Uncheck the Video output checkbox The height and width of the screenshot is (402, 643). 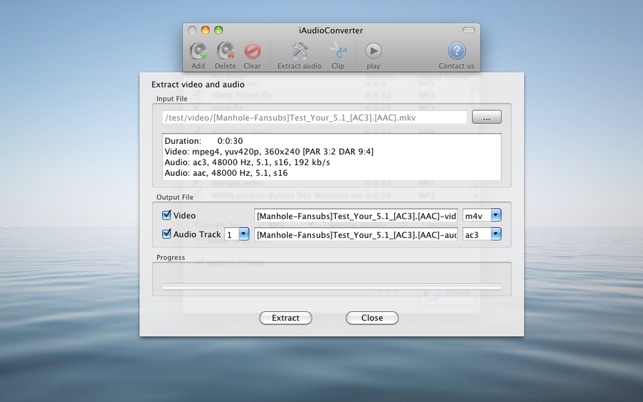pos(166,215)
